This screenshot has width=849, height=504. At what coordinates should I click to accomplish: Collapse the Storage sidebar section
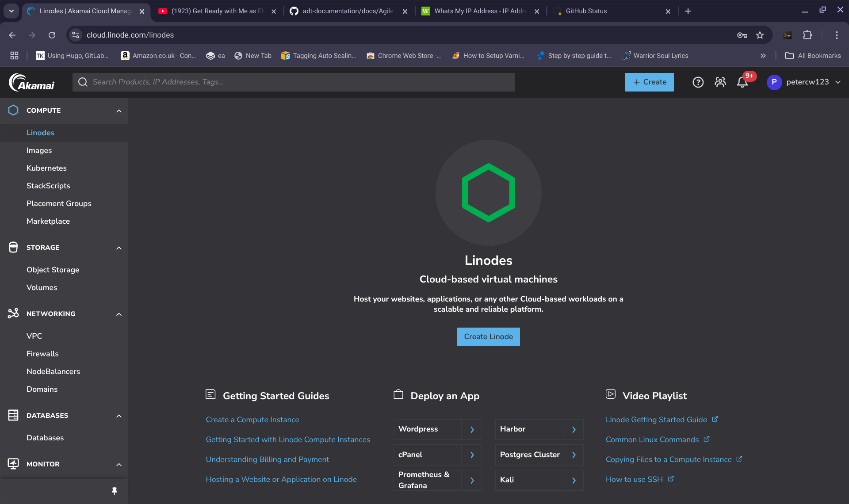point(119,248)
